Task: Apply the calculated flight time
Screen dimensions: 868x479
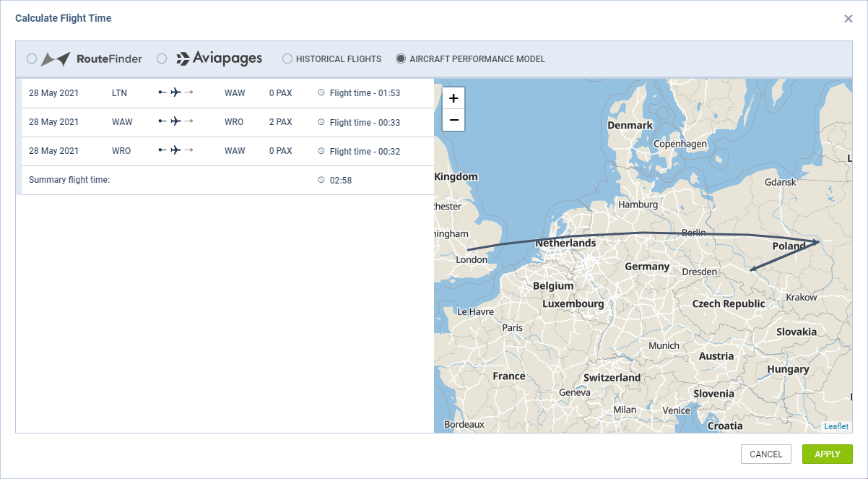Action: [x=828, y=454]
